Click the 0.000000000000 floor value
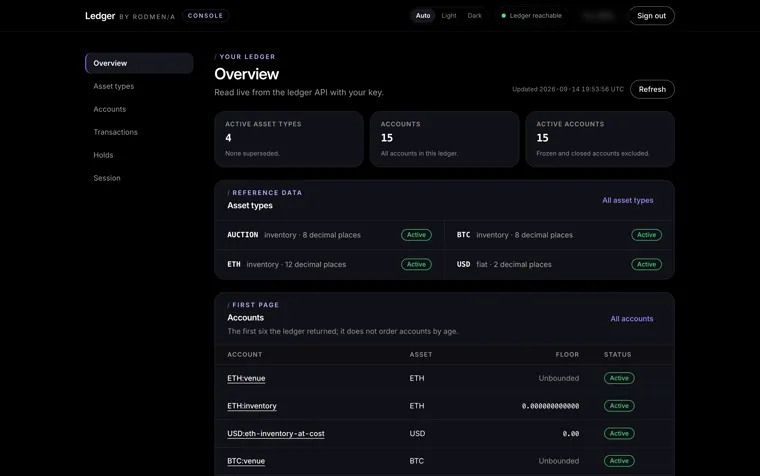The height and width of the screenshot is (476, 760). point(551,406)
